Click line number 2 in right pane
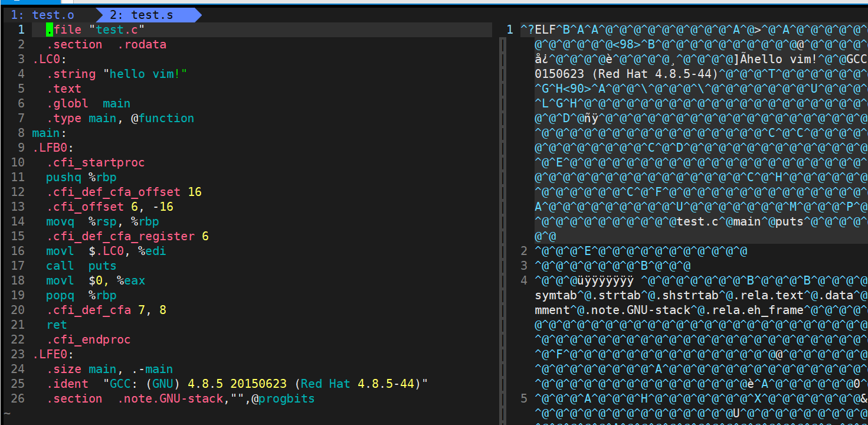The width and height of the screenshot is (868, 425). coord(524,251)
